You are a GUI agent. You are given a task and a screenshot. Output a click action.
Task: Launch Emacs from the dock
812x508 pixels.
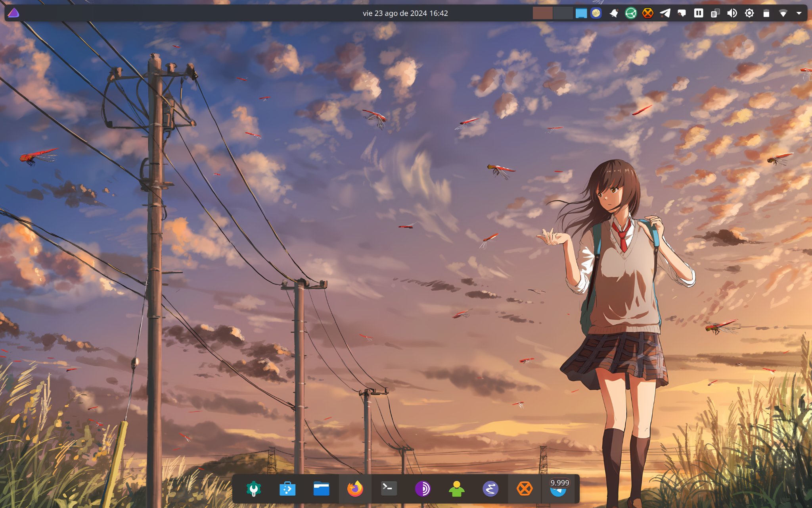coord(490,489)
